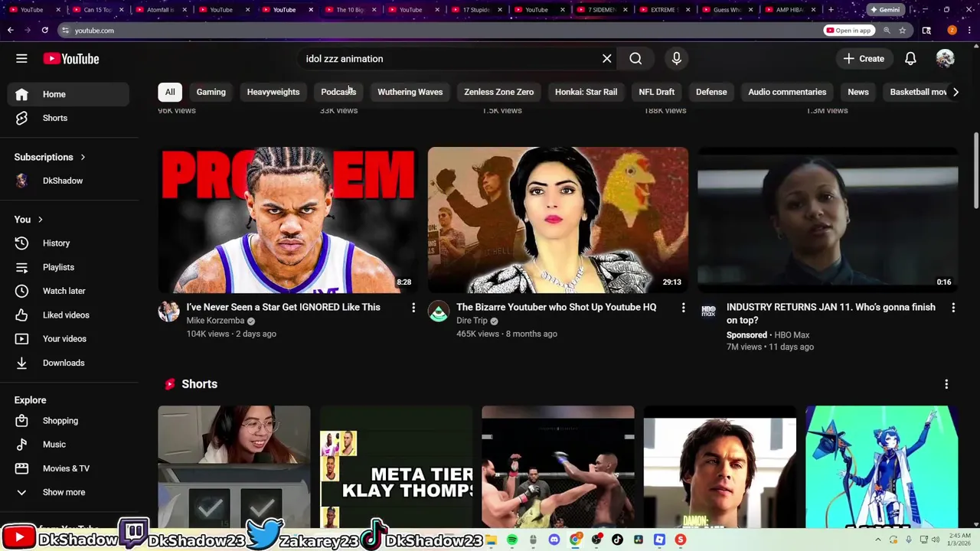Open title I've Never Seen a Star Get IGNORED
The width and height of the screenshot is (980, 551).
pyautogui.click(x=283, y=307)
